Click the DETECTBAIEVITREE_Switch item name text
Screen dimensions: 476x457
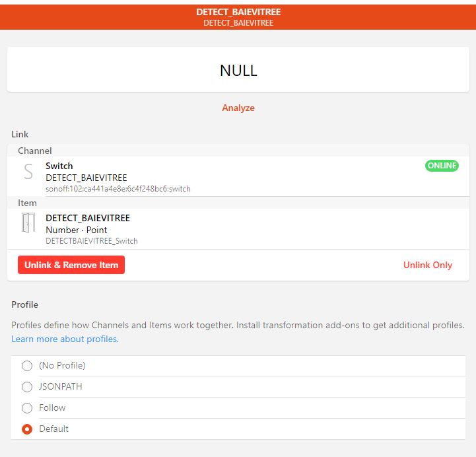[92, 241]
